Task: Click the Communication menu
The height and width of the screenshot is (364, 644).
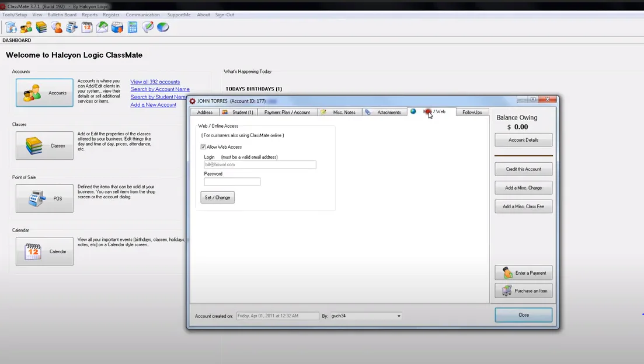Action: pyautogui.click(x=142, y=15)
